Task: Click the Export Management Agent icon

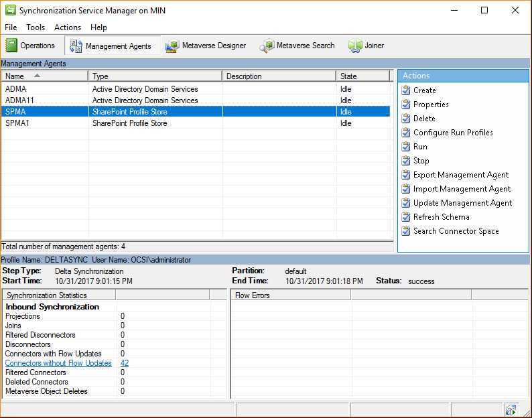Action: [406, 175]
